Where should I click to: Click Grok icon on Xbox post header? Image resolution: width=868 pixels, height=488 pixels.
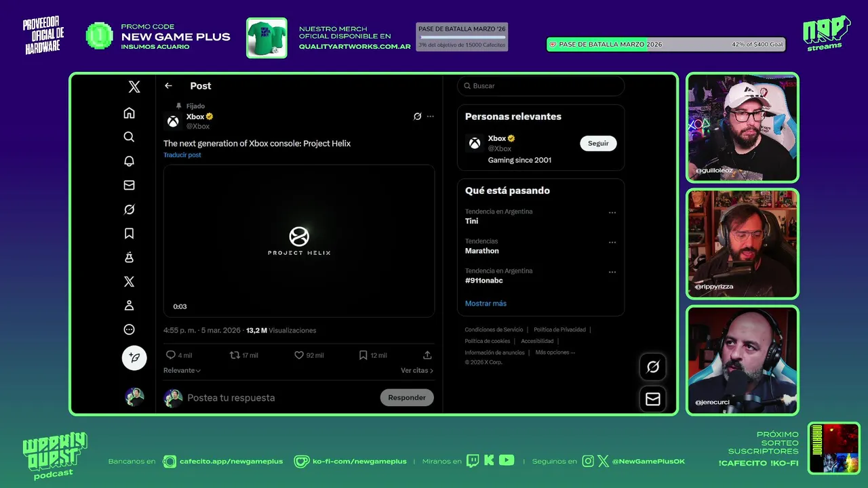point(417,117)
